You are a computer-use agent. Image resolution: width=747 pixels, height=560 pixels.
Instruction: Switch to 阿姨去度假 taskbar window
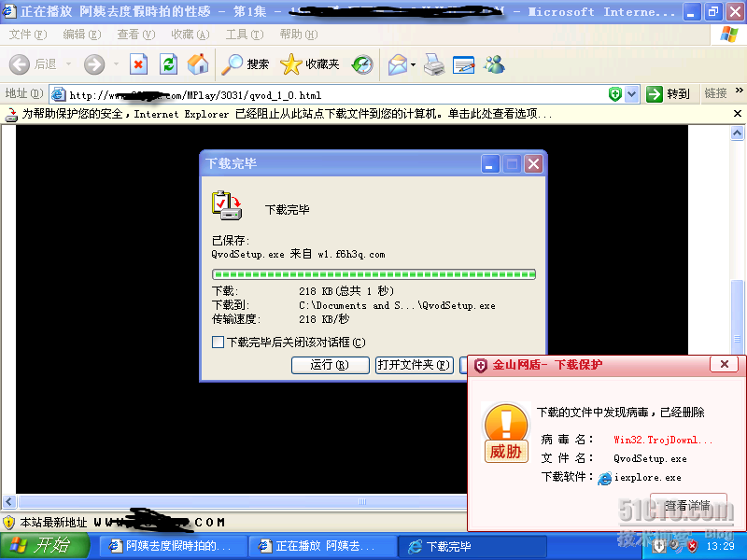tap(174, 546)
